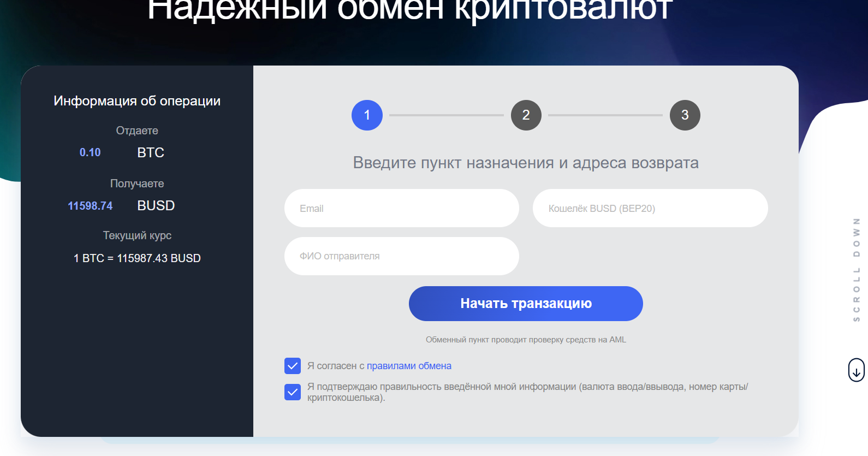This screenshot has width=868, height=456.
Task: Select the ФИО отправителя input field
Action: coord(401,256)
